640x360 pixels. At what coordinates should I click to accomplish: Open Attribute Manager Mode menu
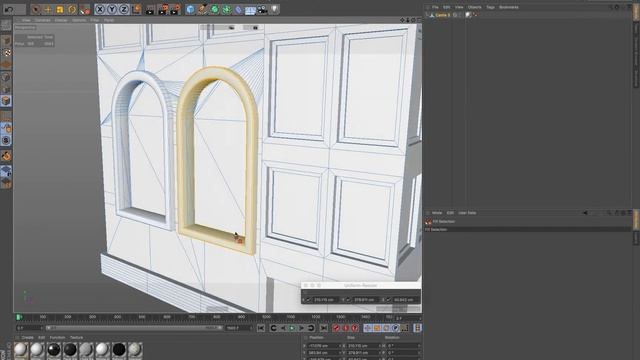point(437,213)
